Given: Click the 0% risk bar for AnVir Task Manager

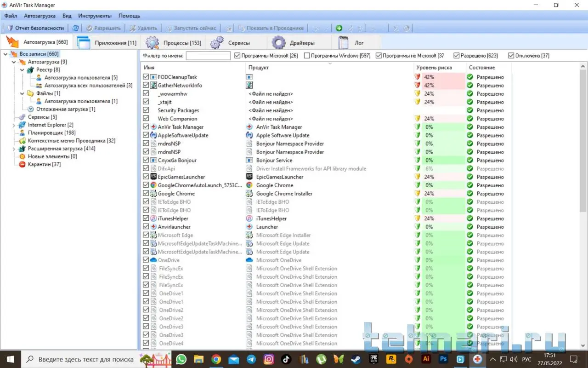Looking at the screenshot, I should [x=444, y=127].
